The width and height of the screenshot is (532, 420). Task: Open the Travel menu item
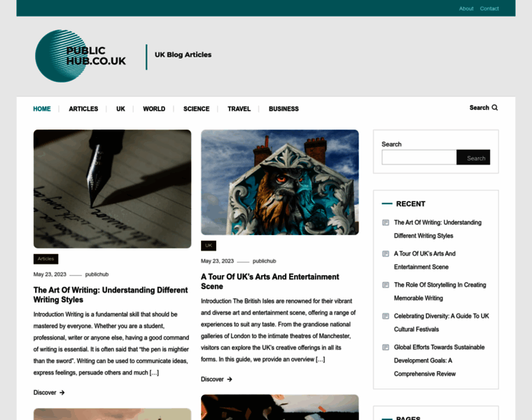tap(239, 109)
